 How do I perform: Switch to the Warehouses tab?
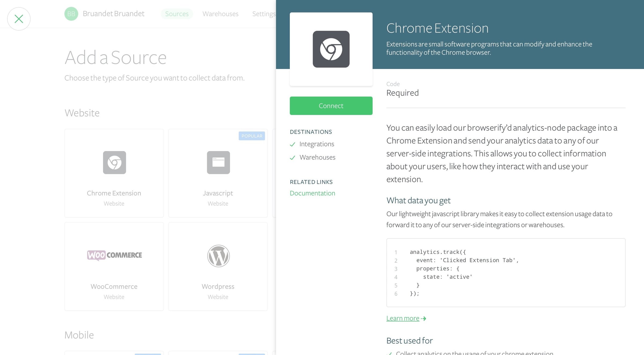pos(220,14)
